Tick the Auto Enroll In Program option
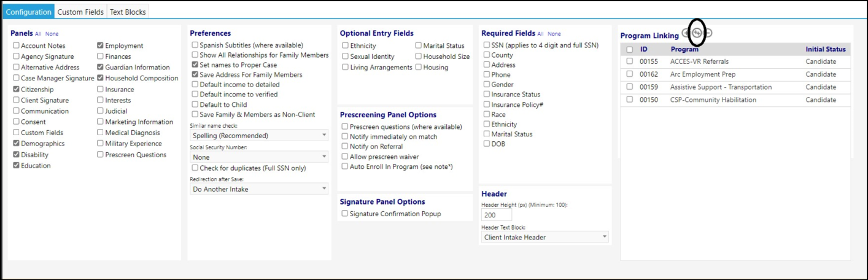Screen dimensions: 868x280 coord(345,166)
